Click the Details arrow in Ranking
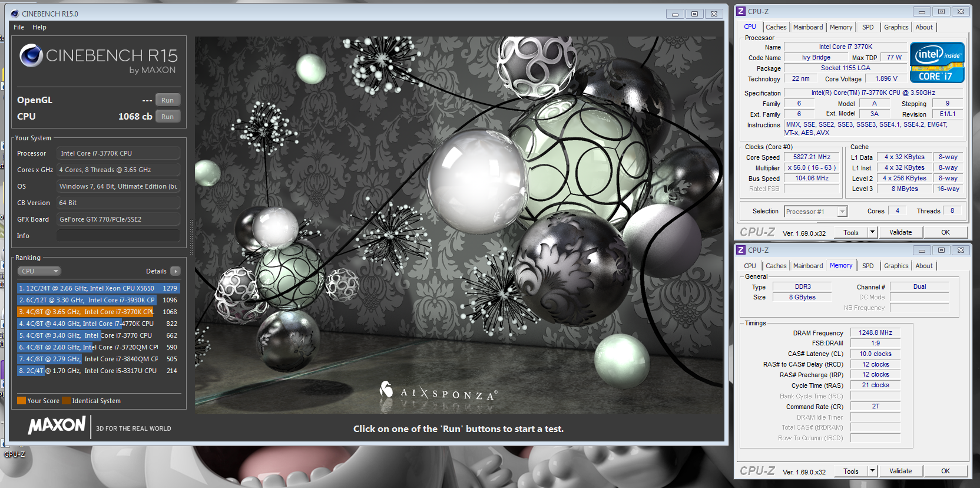980x488 pixels. click(175, 271)
